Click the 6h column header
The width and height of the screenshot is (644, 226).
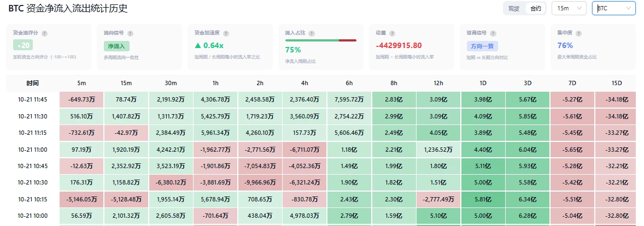point(349,84)
